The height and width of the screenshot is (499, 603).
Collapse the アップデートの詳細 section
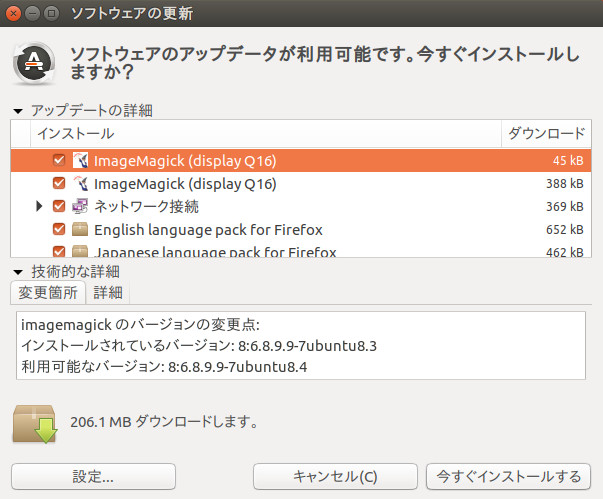coord(18,111)
